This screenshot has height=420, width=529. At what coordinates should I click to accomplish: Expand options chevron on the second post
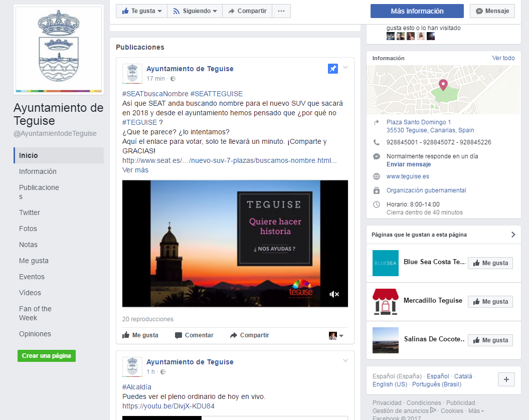345,361
